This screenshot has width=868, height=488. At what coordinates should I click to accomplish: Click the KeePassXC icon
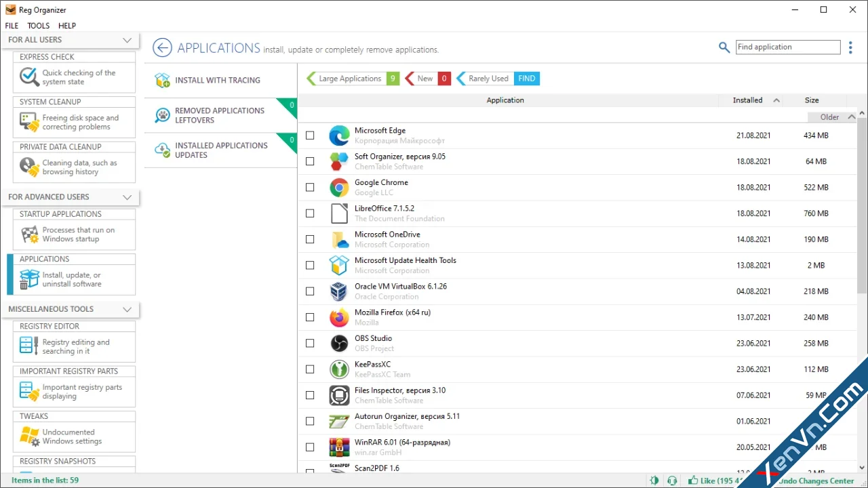pos(339,369)
